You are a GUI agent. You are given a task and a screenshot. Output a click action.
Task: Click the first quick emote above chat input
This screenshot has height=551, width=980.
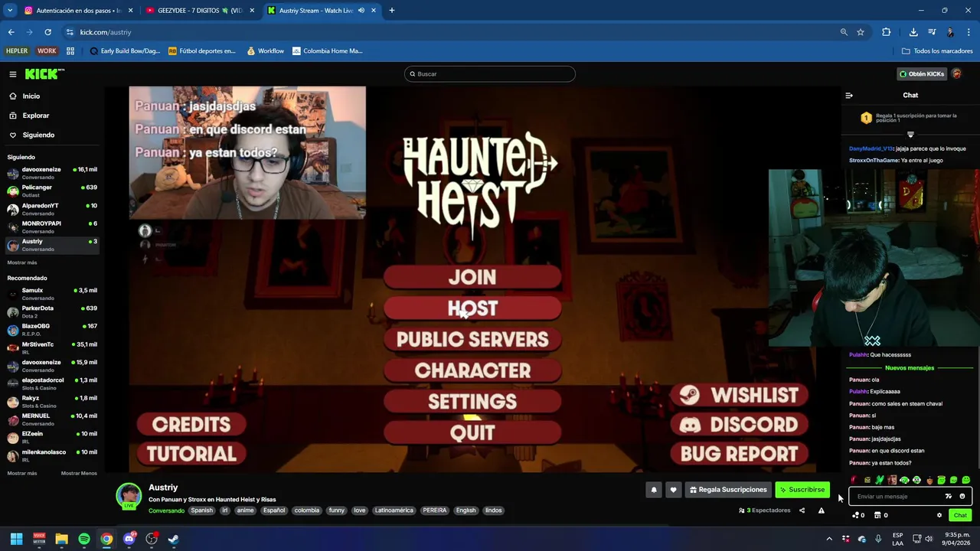(854, 480)
